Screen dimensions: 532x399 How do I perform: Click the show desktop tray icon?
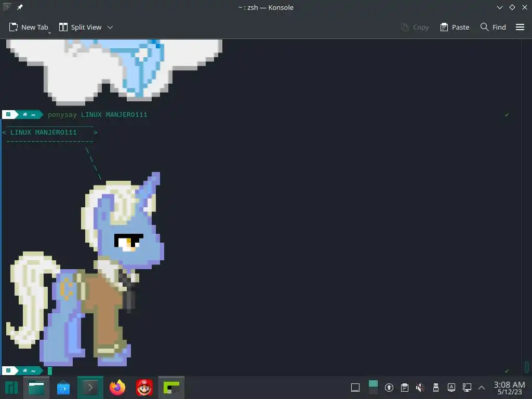coord(355,388)
